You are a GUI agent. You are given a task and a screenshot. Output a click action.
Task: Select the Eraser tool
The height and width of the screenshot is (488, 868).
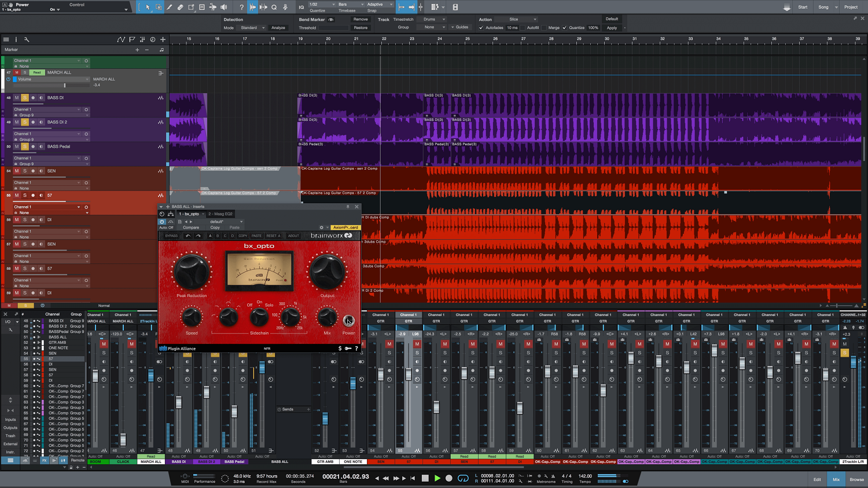(180, 7)
